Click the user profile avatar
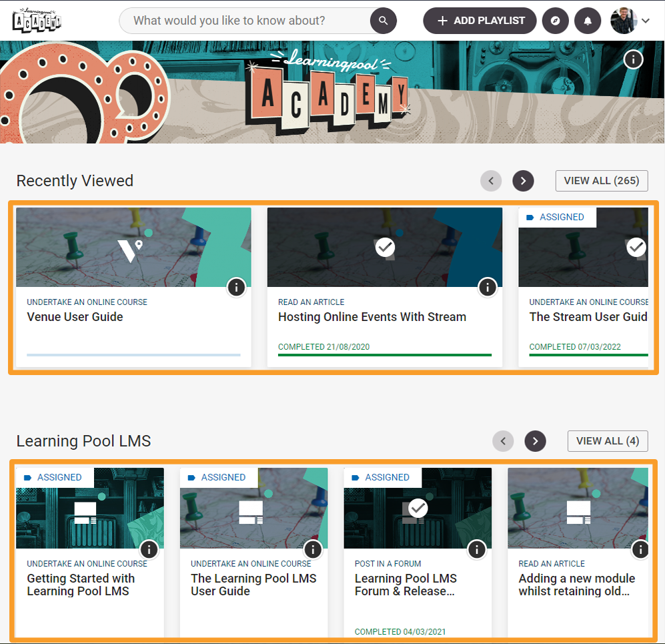The width and height of the screenshot is (665, 644). (624, 21)
